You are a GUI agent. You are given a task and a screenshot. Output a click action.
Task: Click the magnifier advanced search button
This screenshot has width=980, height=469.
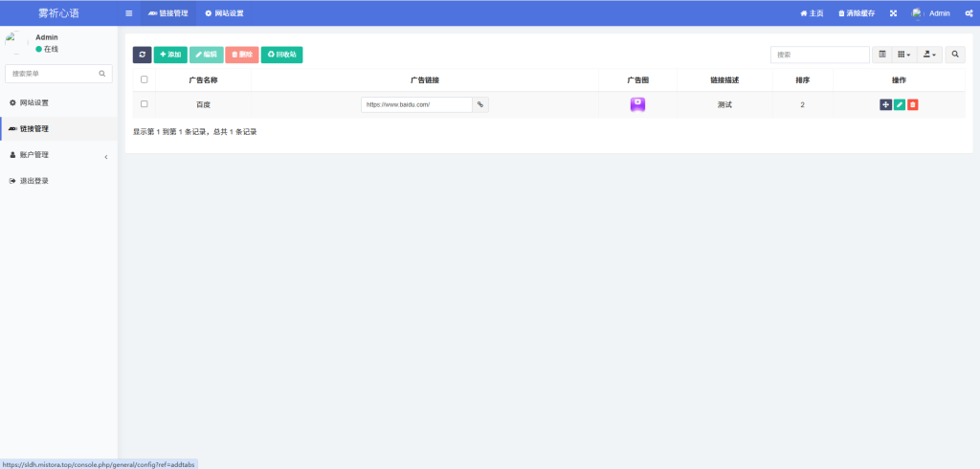pyautogui.click(x=956, y=56)
